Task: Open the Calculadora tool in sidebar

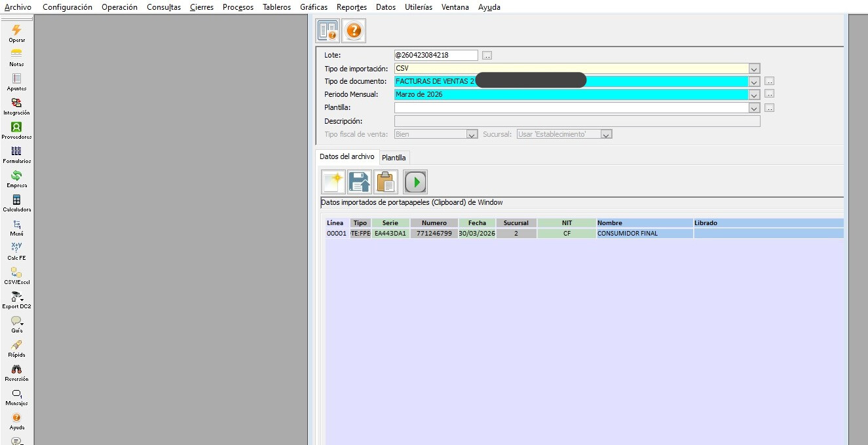Action: [16, 200]
